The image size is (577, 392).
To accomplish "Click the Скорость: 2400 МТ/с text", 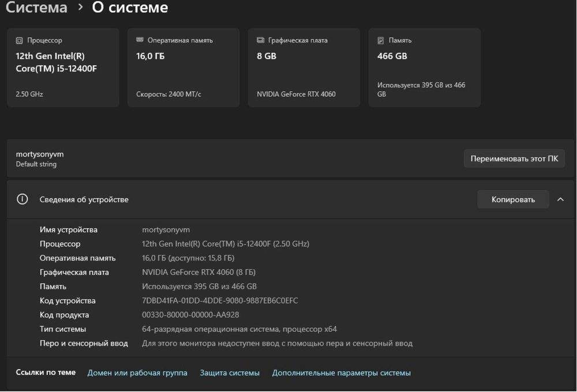I will pyautogui.click(x=168, y=94).
